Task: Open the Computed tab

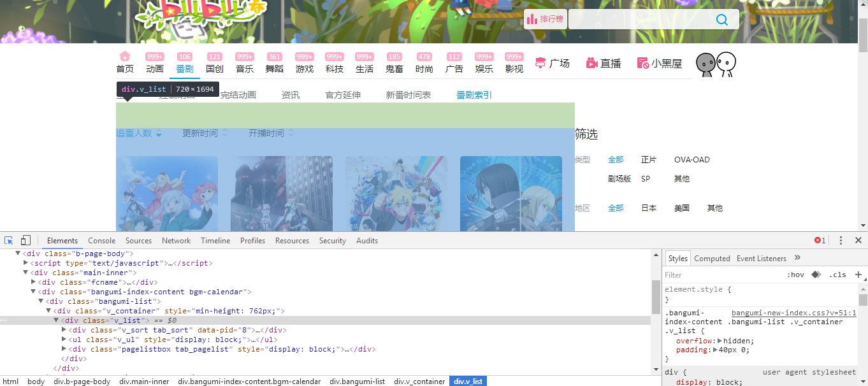Action: pos(712,258)
